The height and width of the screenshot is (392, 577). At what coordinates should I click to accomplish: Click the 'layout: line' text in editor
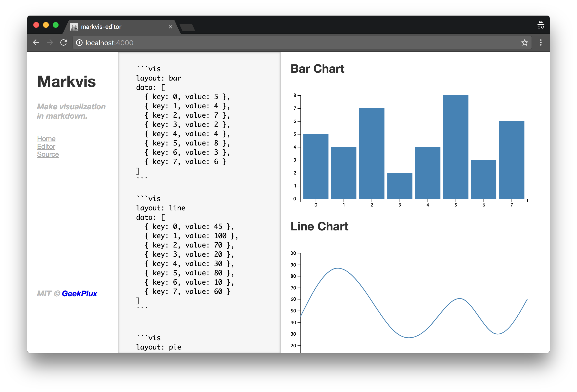(x=160, y=208)
